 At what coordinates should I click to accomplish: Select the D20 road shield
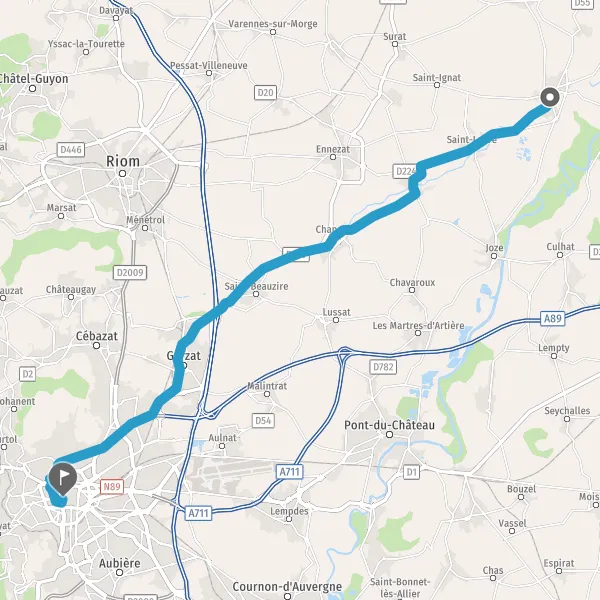[x=265, y=93]
